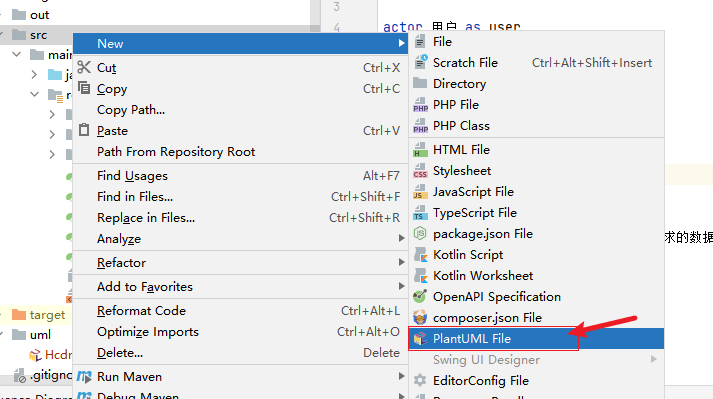Click the OpenAPI Specification icon

pos(420,296)
